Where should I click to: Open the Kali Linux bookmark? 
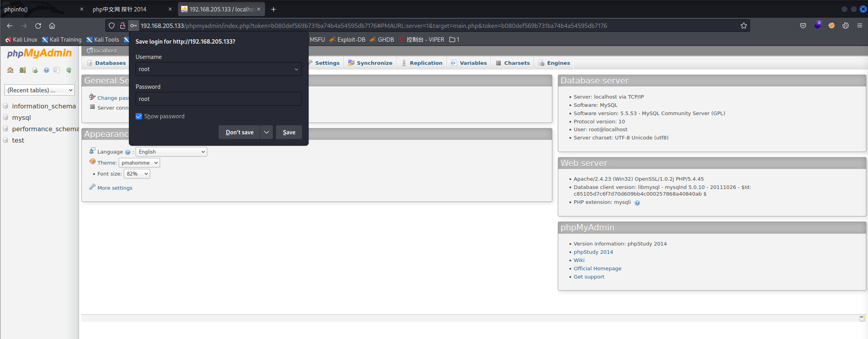(21, 40)
